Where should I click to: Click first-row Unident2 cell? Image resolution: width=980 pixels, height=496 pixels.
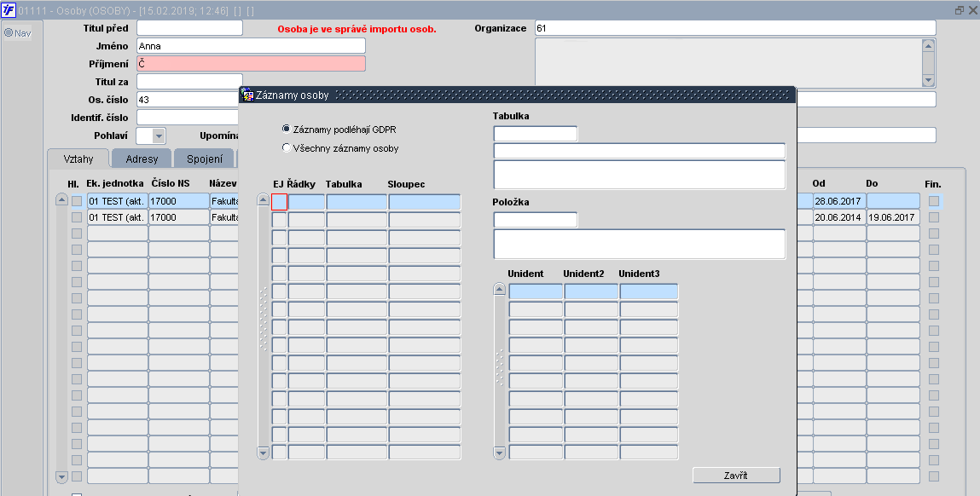click(591, 291)
